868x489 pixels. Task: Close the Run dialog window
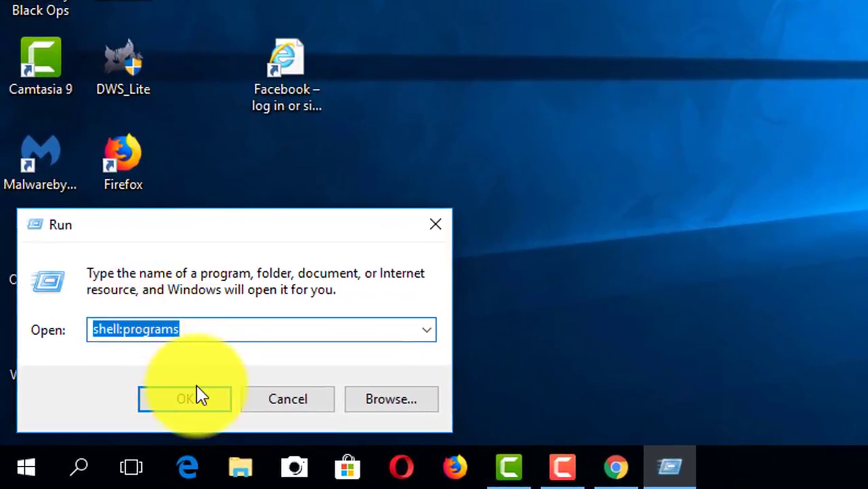[435, 224]
